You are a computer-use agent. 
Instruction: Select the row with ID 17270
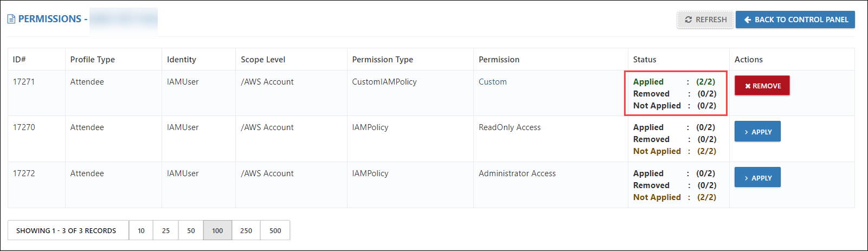tap(431, 139)
